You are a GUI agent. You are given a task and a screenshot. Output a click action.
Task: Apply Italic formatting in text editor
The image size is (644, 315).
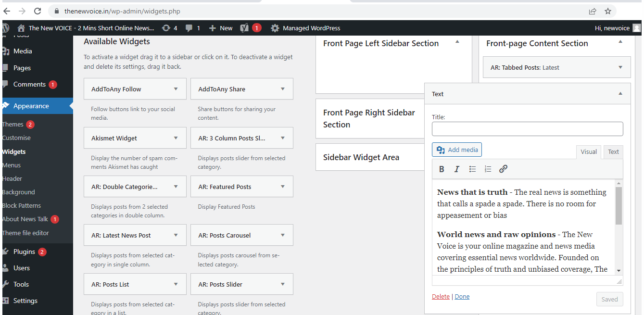(x=457, y=169)
